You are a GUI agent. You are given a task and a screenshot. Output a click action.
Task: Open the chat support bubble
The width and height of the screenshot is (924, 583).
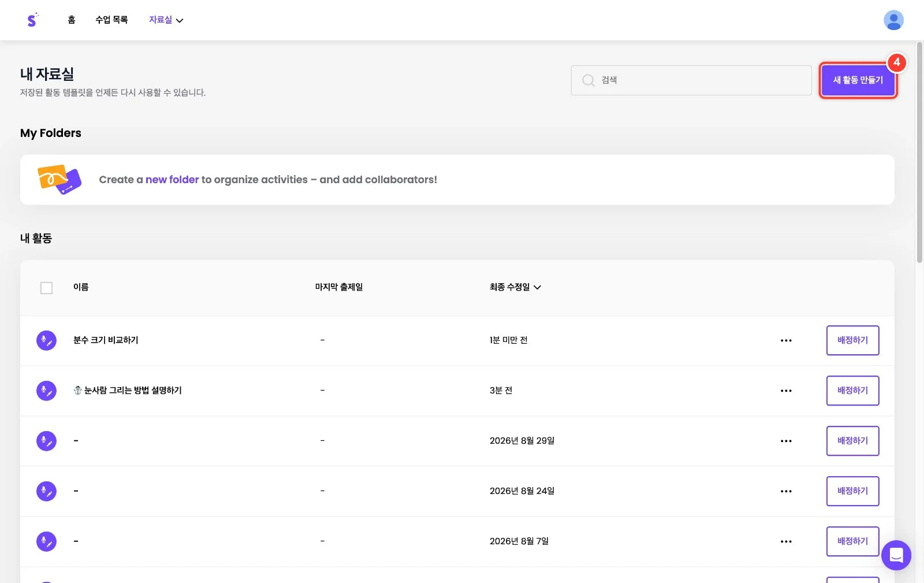tap(896, 555)
